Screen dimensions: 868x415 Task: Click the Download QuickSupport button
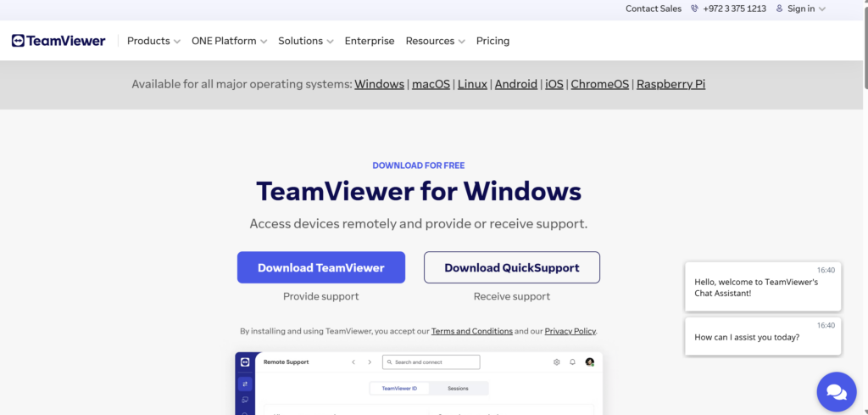coord(512,267)
